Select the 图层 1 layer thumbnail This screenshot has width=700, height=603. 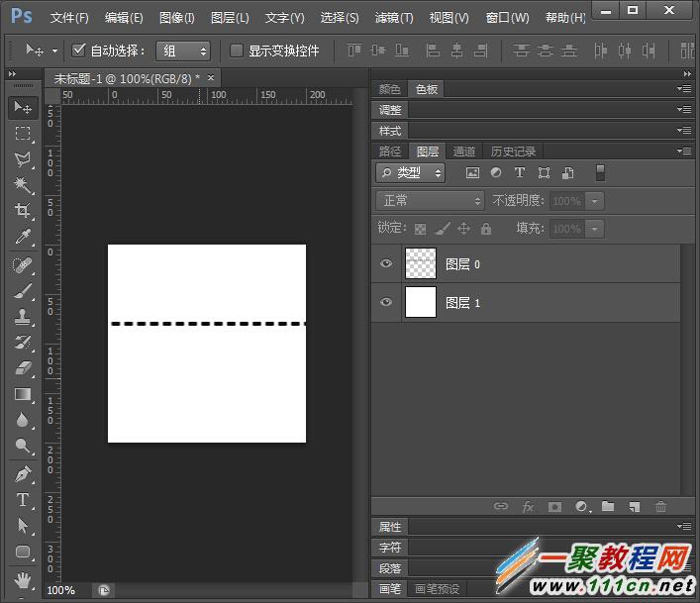421,302
